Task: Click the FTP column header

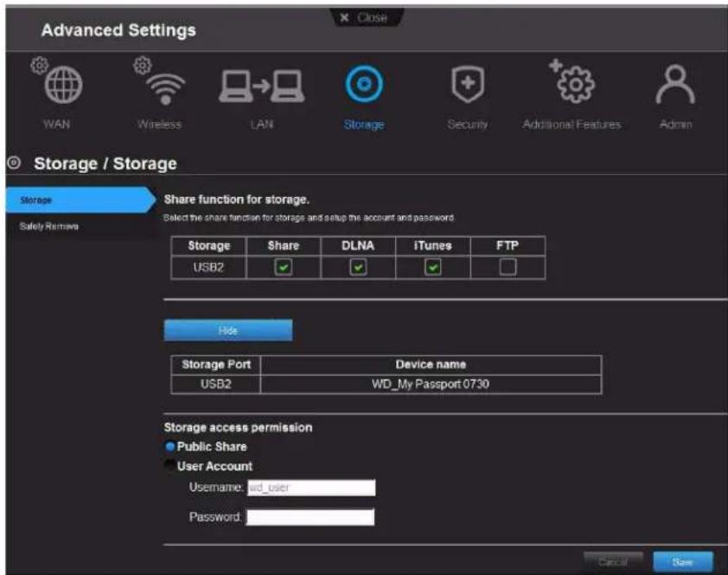Action: [x=507, y=246]
